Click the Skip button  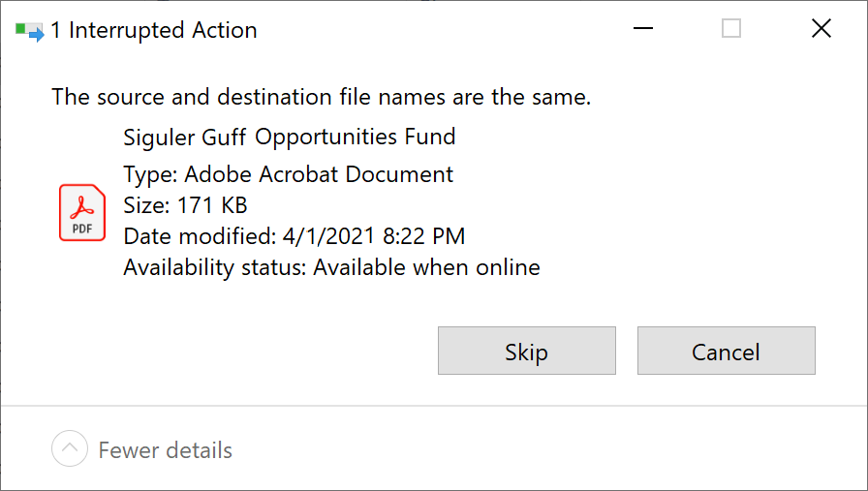526,351
